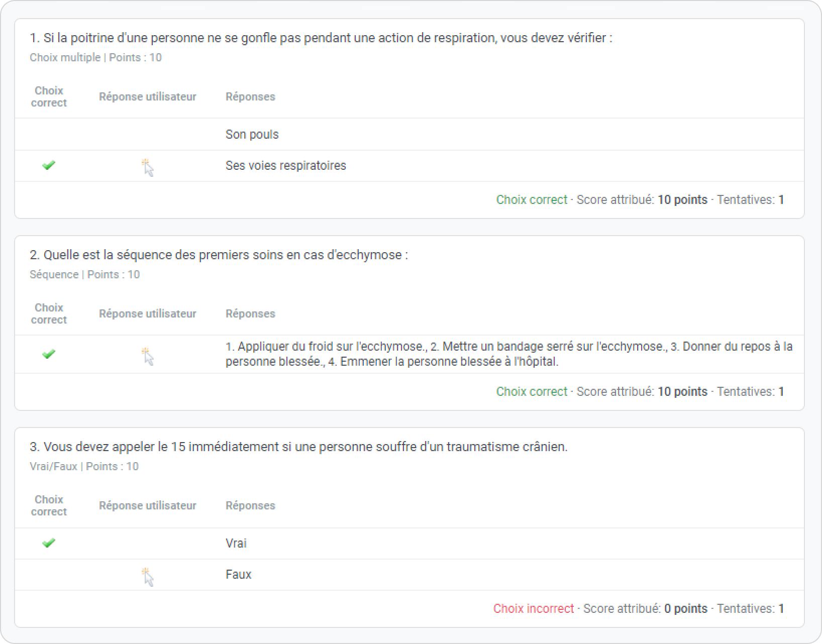822x644 pixels.
Task: Click the red Choix incorrect status label
Action: [x=533, y=608]
